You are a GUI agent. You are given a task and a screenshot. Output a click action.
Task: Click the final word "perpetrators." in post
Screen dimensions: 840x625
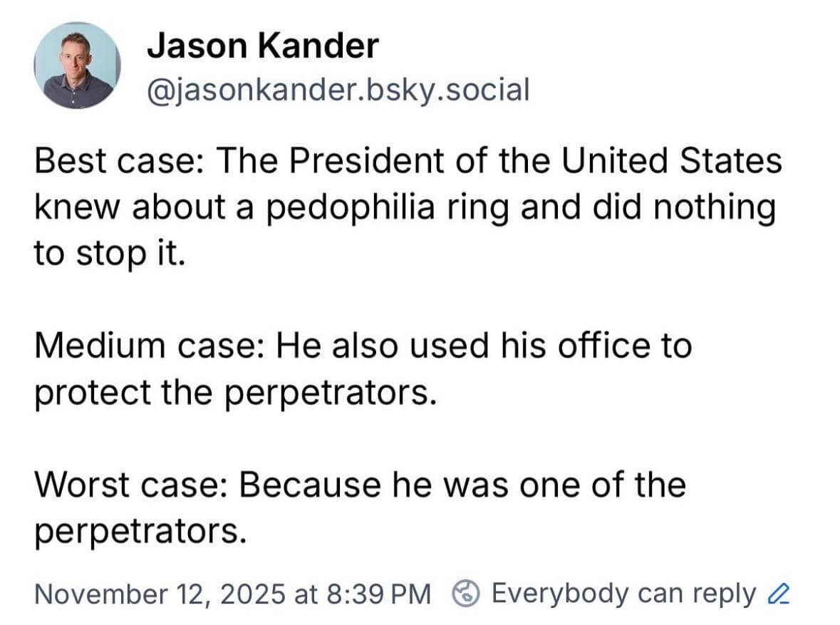point(140,532)
